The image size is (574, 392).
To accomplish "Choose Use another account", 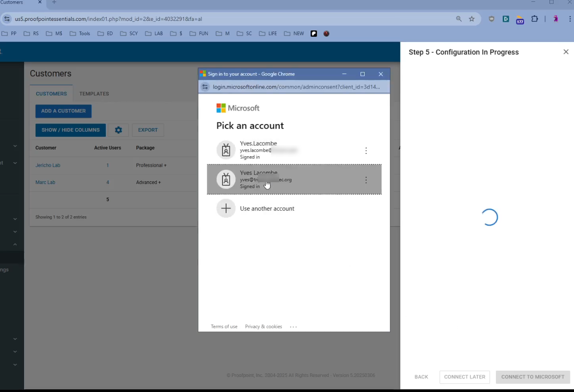I will pyautogui.click(x=294, y=208).
